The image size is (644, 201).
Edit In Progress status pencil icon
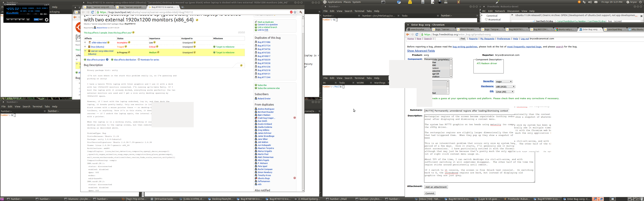[129, 52]
